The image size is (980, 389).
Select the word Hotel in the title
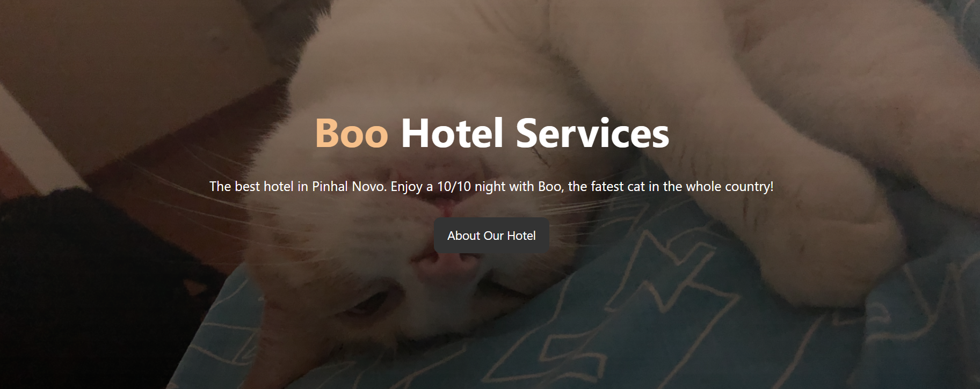pos(452,133)
